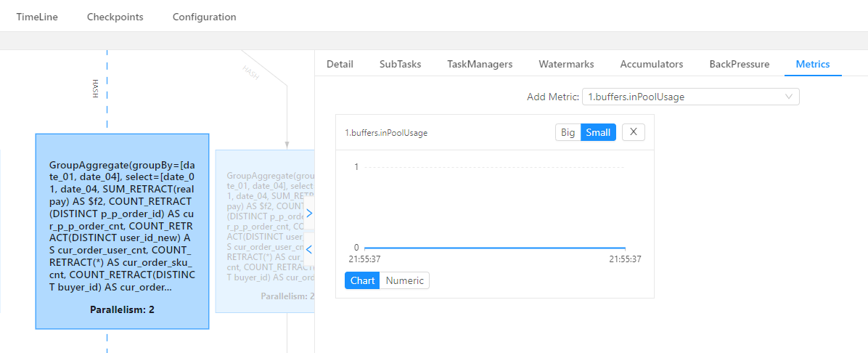Switch metric view to Numeric
868x353 pixels.
[x=404, y=280]
